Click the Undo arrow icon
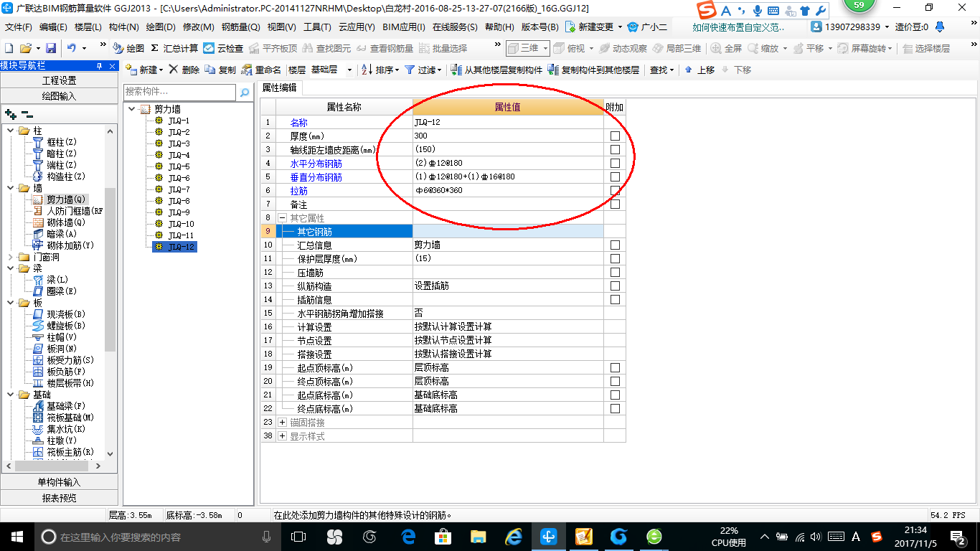 (x=72, y=48)
